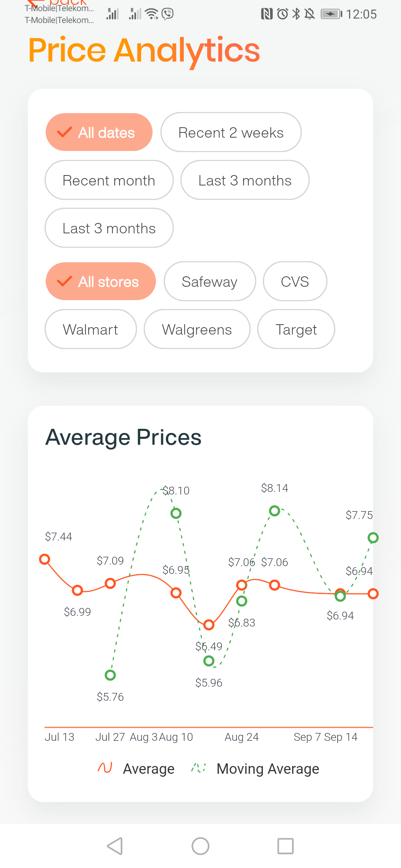Tap the orange back arrow at top

click(x=35, y=3)
